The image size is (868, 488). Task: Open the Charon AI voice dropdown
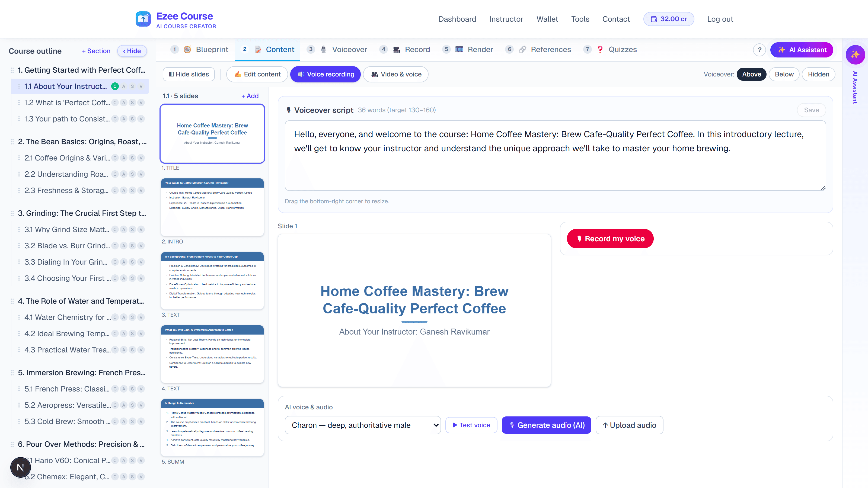363,425
